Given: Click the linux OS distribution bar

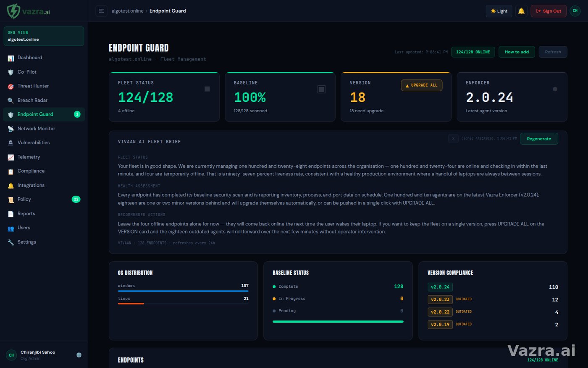Looking at the screenshot, I should click(183, 304).
